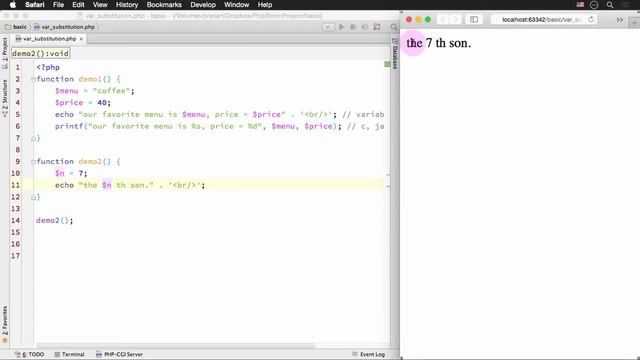
Task: Open the Help menu
Action: [x=265, y=5]
